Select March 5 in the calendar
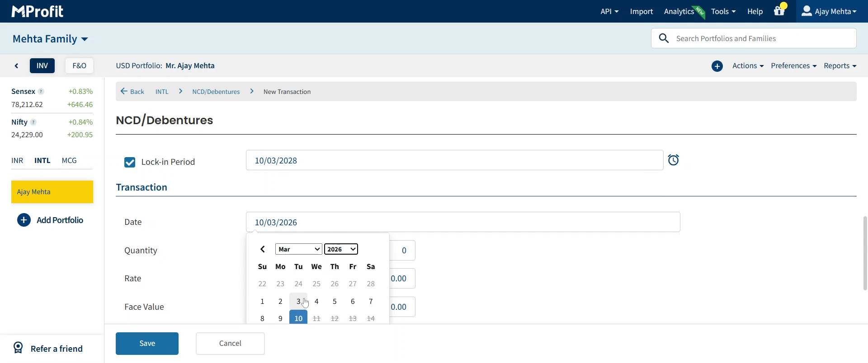 (335, 302)
